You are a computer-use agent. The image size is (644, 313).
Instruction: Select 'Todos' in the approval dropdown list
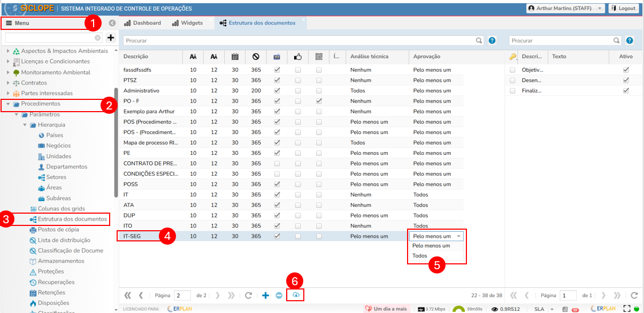420,256
